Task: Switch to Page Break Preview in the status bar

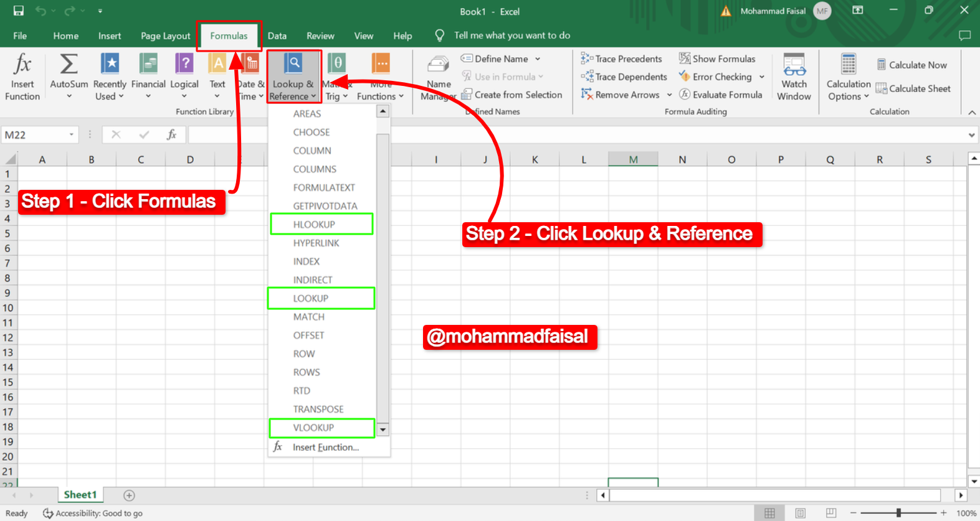Action: pyautogui.click(x=831, y=513)
